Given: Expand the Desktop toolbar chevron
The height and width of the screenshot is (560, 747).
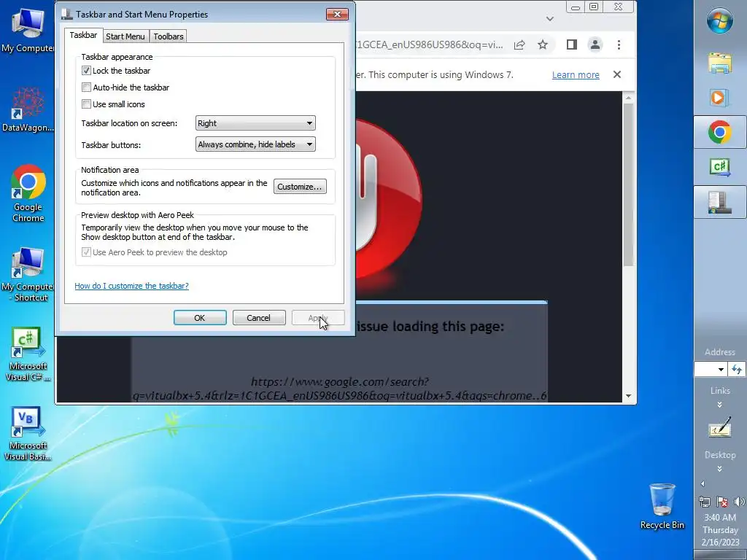Looking at the screenshot, I should (x=720, y=469).
